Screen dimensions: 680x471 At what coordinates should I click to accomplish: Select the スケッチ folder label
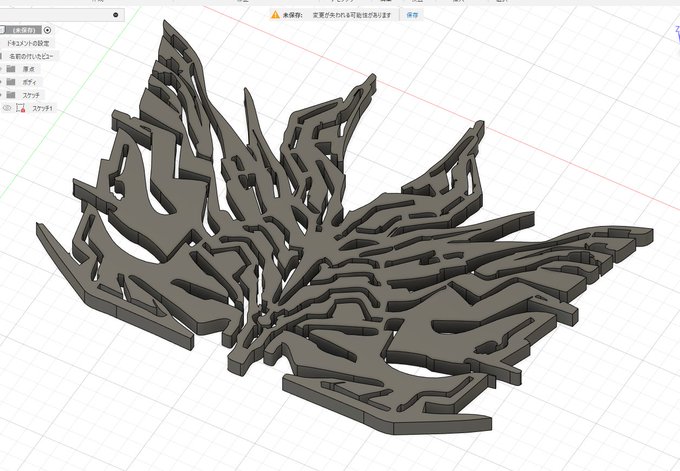(31, 95)
